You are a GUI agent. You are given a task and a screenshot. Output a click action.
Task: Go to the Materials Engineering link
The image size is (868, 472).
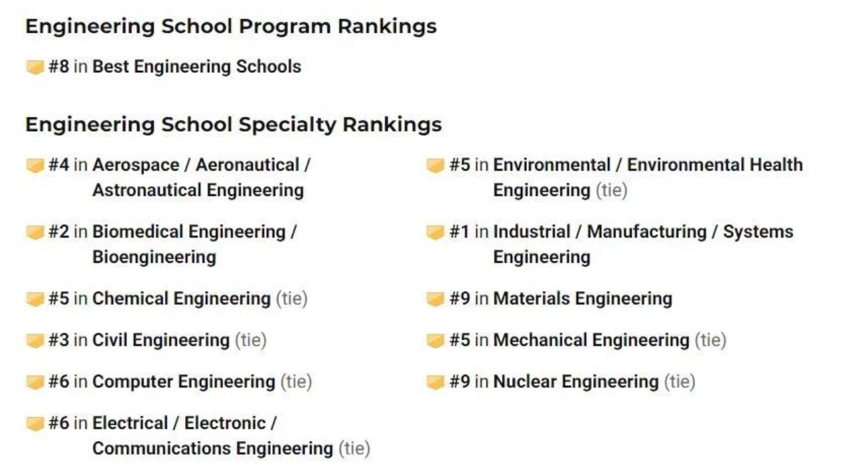click(582, 298)
